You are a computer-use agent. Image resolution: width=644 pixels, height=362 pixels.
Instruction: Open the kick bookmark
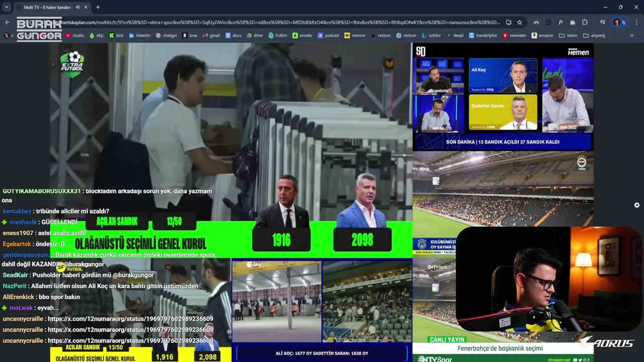pos(116,36)
